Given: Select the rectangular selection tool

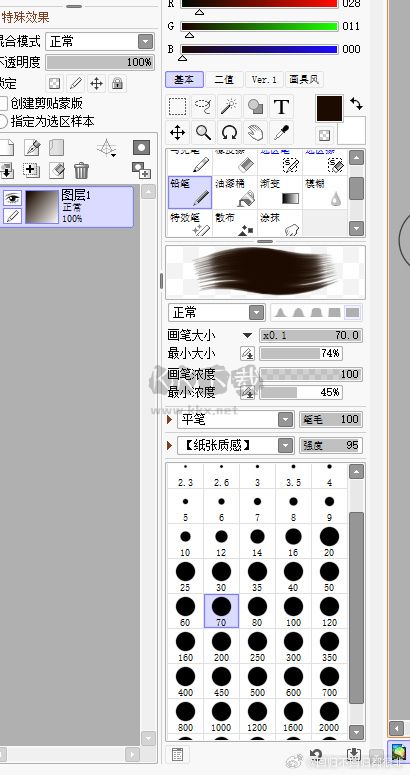Looking at the screenshot, I should point(177,106).
